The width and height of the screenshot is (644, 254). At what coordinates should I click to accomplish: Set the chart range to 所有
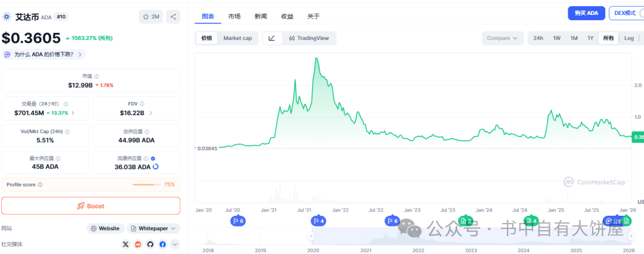(x=608, y=38)
